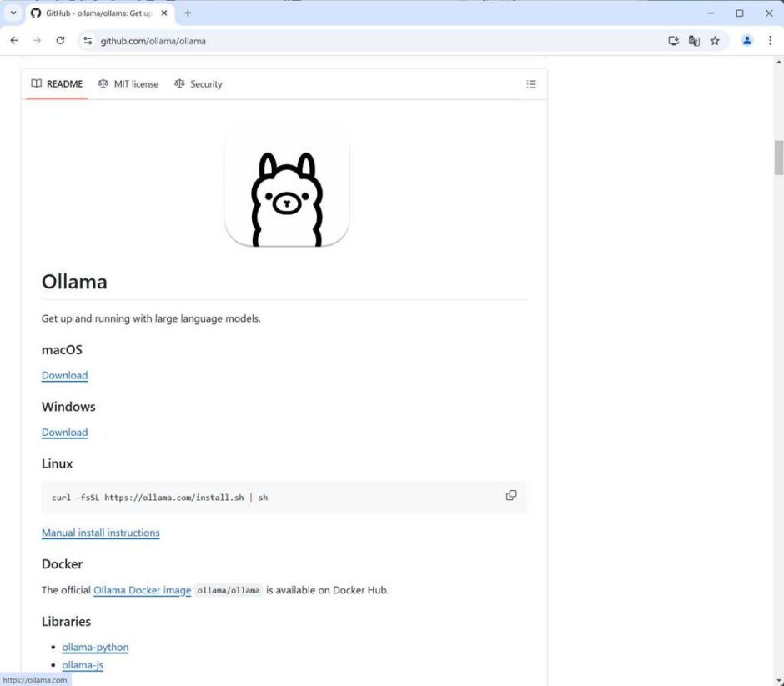Click the README outline list icon
The image size is (784, 686).
click(x=531, y=84)
